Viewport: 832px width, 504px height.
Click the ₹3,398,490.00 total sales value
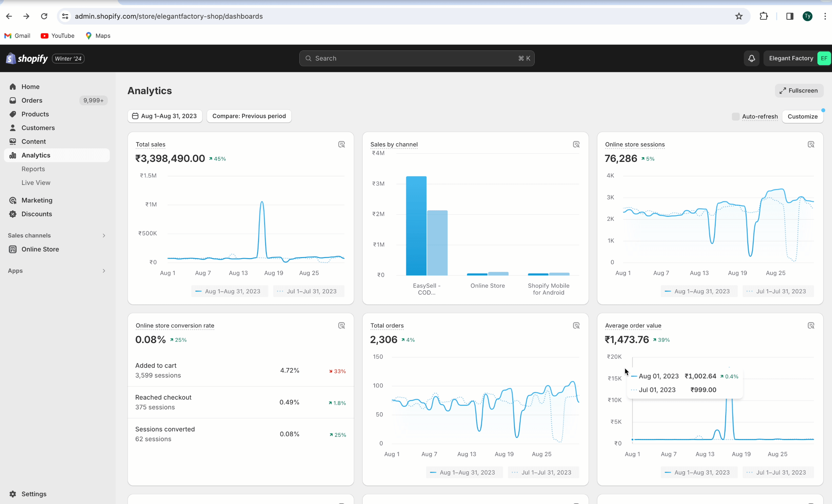point(170,159)
